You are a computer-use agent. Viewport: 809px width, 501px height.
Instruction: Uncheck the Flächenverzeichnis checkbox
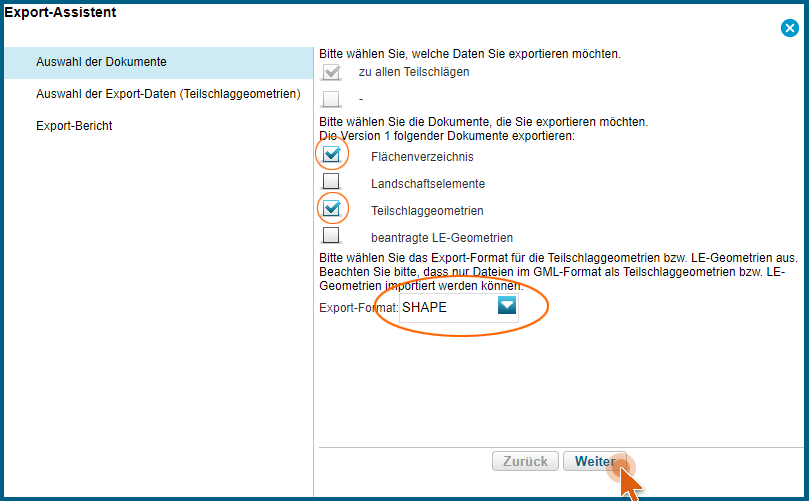331,154
